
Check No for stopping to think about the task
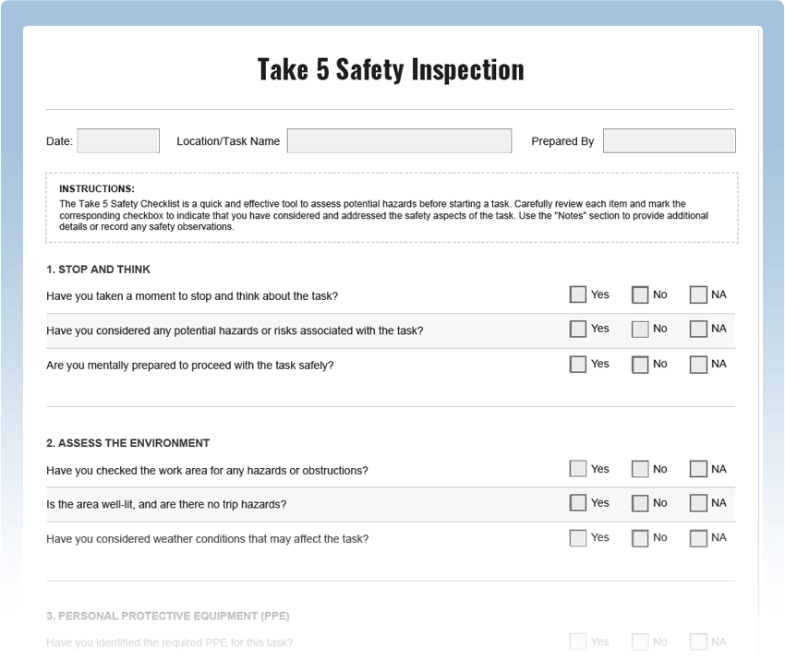click(x=638, y=294)
